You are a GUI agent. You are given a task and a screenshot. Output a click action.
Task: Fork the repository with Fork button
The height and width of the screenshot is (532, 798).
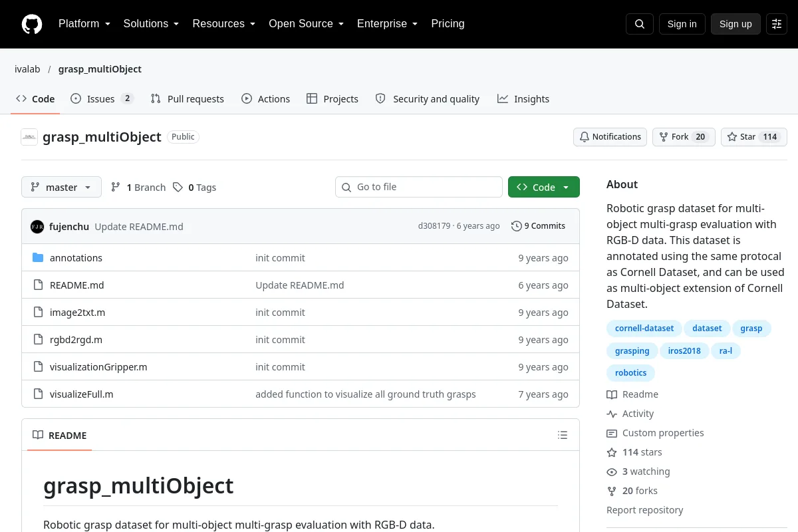(684, 137)
